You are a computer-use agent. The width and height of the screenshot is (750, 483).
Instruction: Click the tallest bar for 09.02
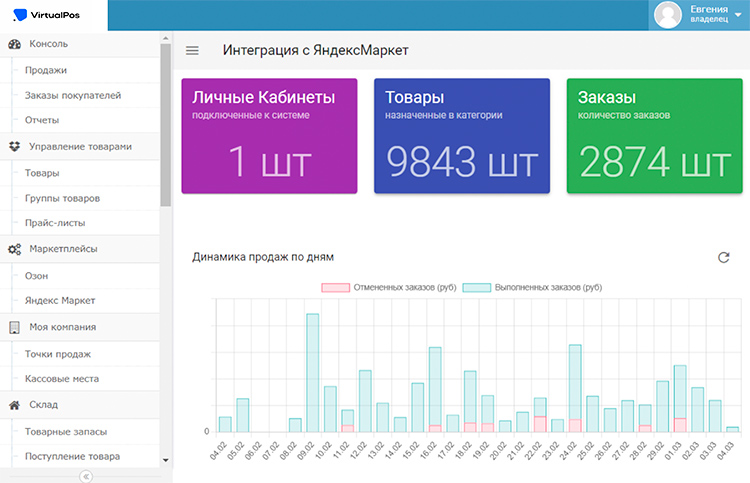tap(312, 373)
